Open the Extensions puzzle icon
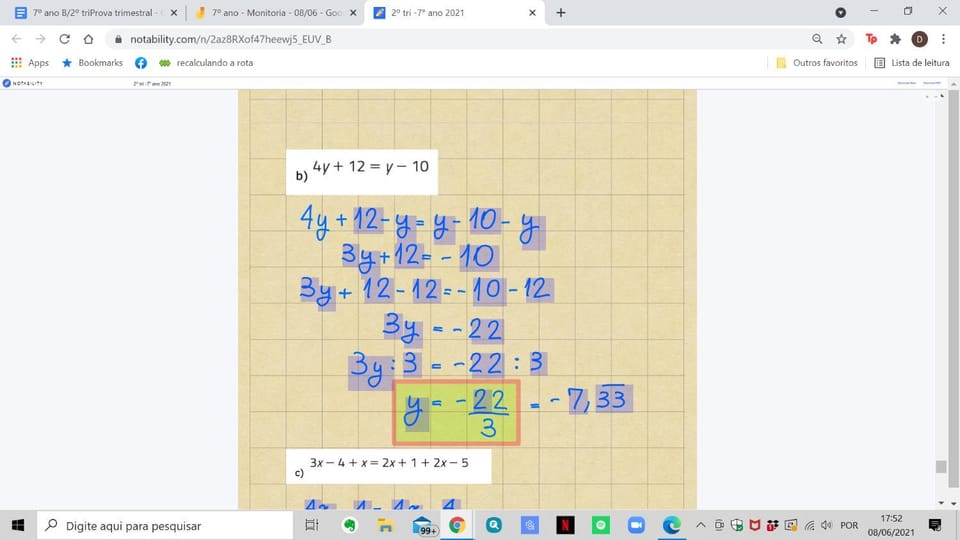This screenshot has width=960, height=540. point(895,39)
